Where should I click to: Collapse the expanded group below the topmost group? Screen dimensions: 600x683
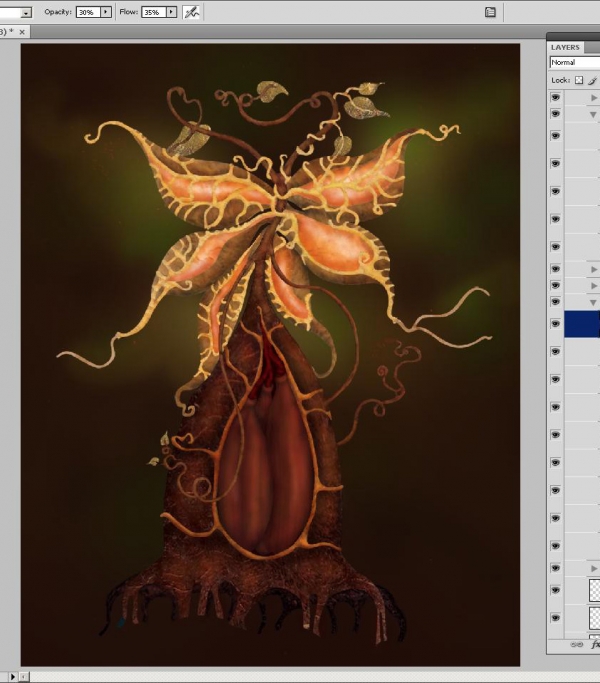(x=593, y=115)
